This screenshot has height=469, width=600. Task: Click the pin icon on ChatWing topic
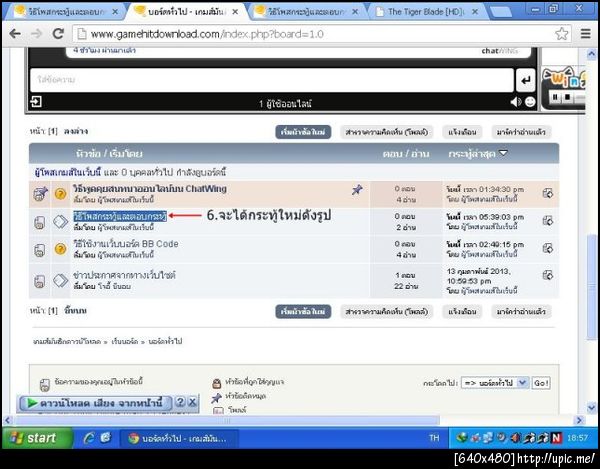(357, 189)
